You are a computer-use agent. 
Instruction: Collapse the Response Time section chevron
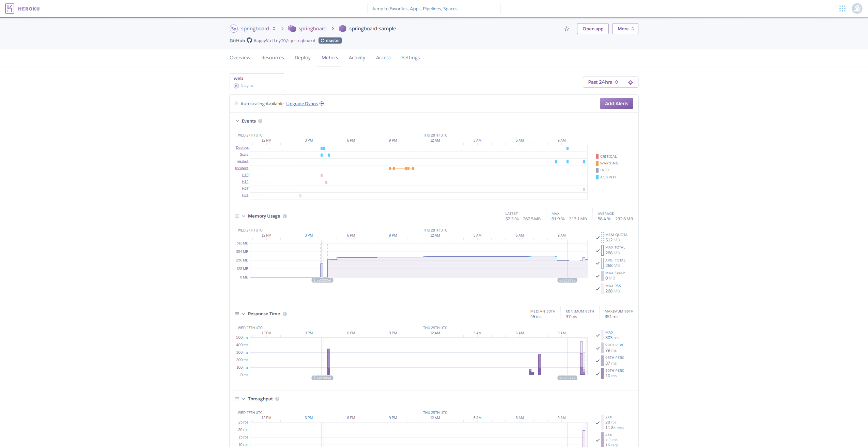tap(244, 314)
